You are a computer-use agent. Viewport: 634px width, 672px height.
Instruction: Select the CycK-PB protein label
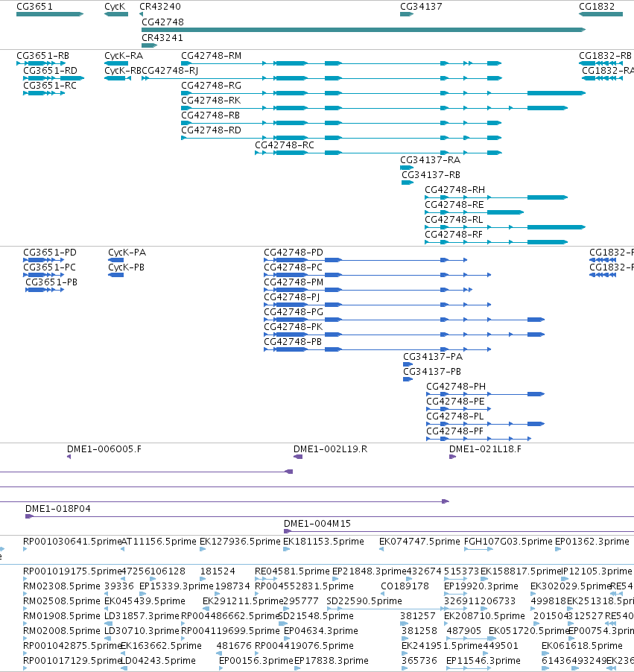click(x=126, y=267)
